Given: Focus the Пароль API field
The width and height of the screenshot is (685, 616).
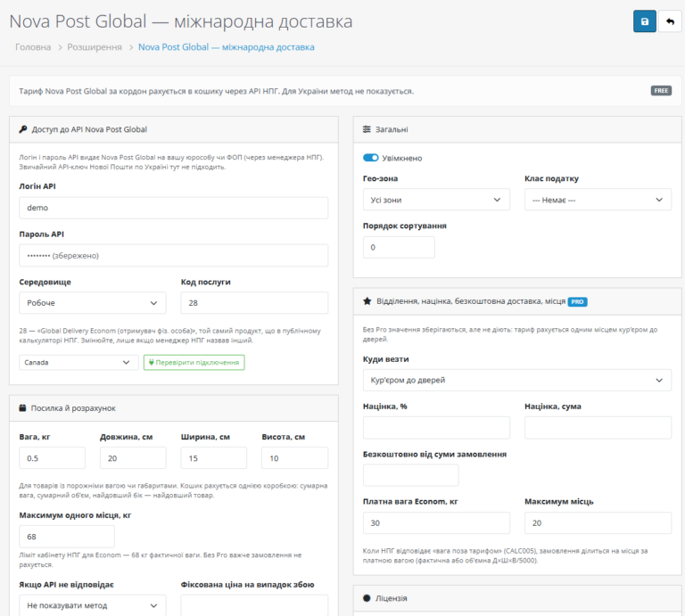Looking at the screenshot, I should click(173, 255).
